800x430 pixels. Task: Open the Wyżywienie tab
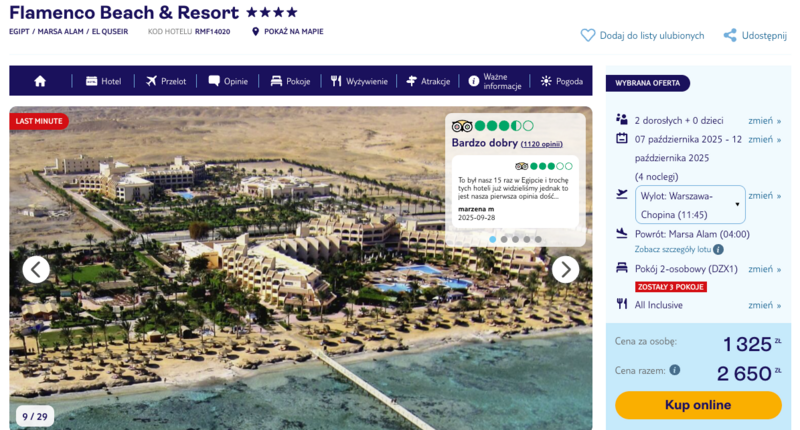[359, 81]
